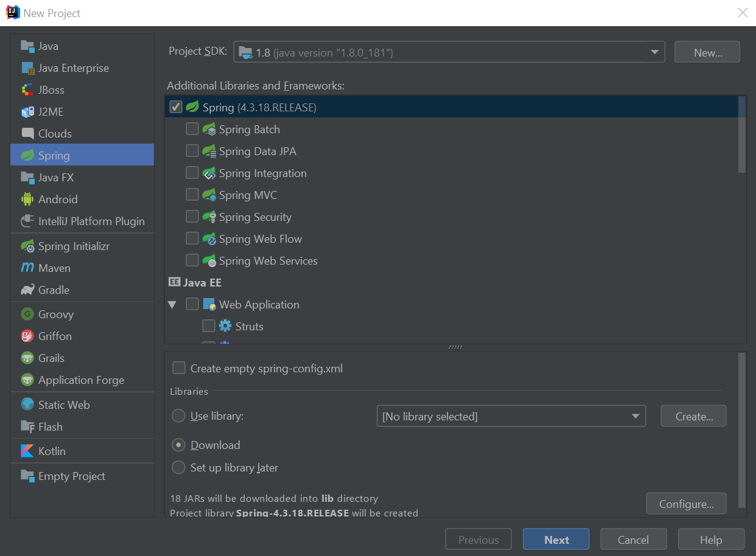Enable the Spring MVC checkbox
The image size is (756, 556).
(x=192, y=195)
